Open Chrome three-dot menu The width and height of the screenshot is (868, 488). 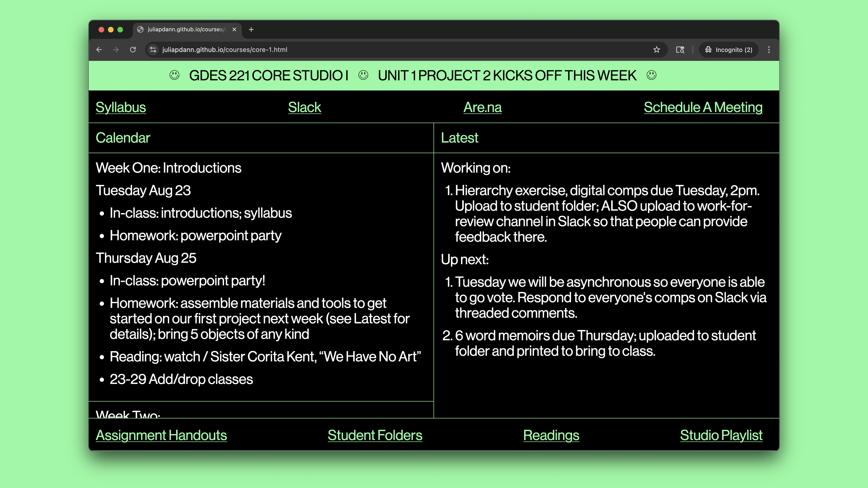pyautogui.click(x=769, y=49)
